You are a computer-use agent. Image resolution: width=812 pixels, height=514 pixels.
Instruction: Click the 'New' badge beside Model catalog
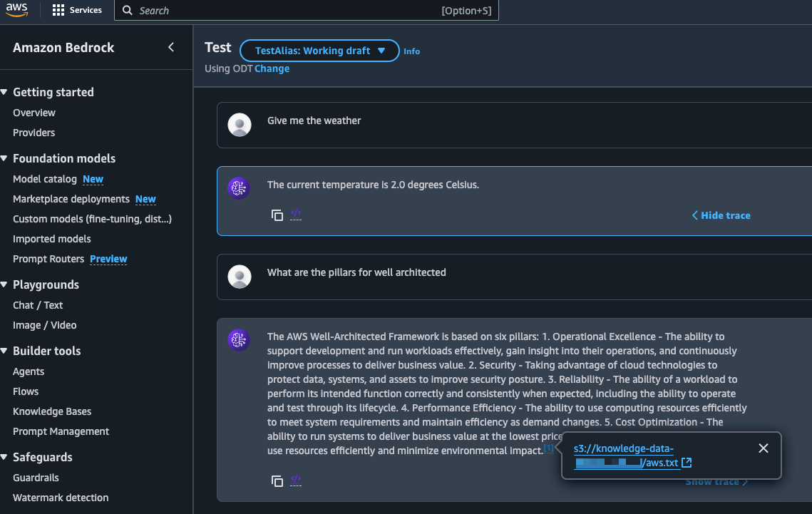click(x=93, y=179)
